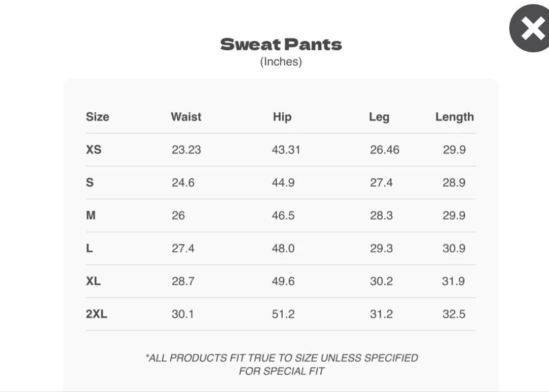
Task: Click the XL waist value 28.7
Action: [x=183, y=281]
